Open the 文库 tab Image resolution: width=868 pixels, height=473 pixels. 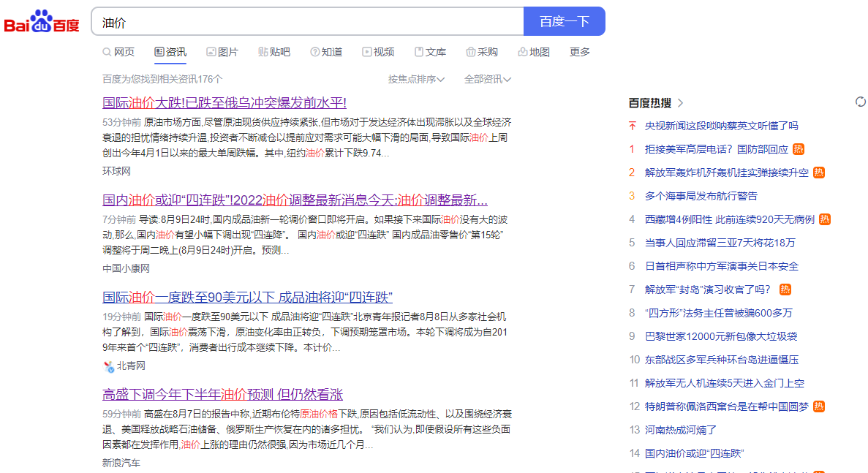pos(430,52)
